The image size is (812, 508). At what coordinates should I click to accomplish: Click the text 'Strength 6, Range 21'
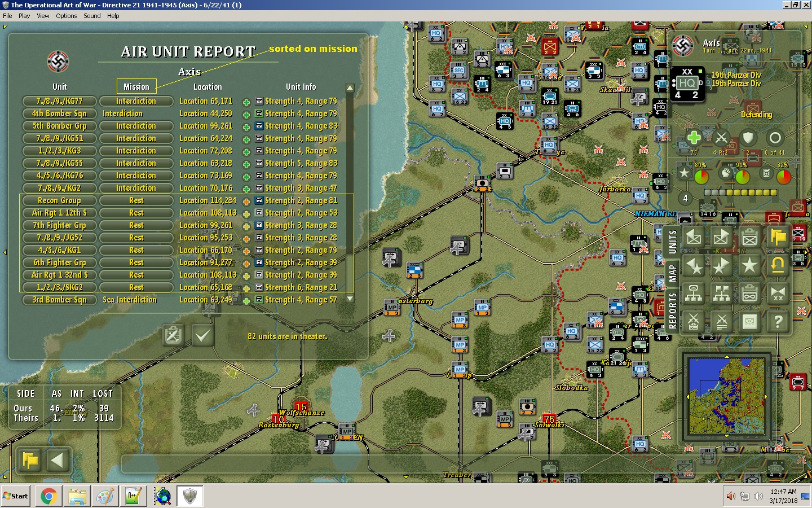pos(301,287)
